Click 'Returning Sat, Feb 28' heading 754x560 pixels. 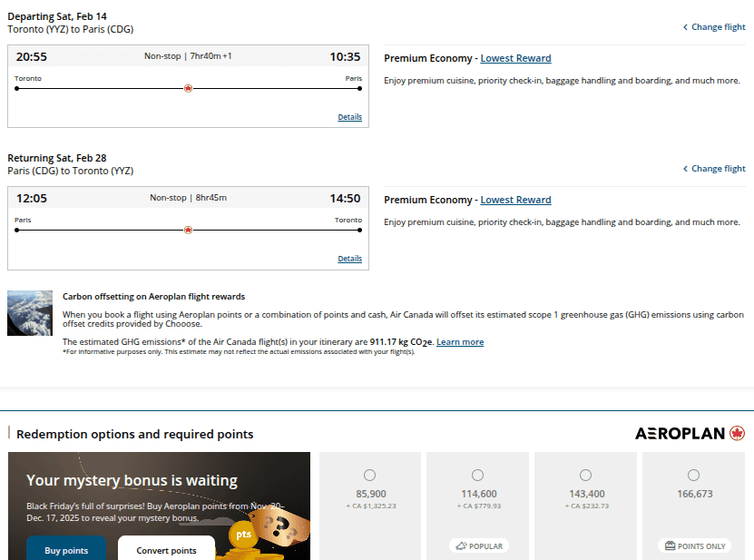[x=57, y=158]
